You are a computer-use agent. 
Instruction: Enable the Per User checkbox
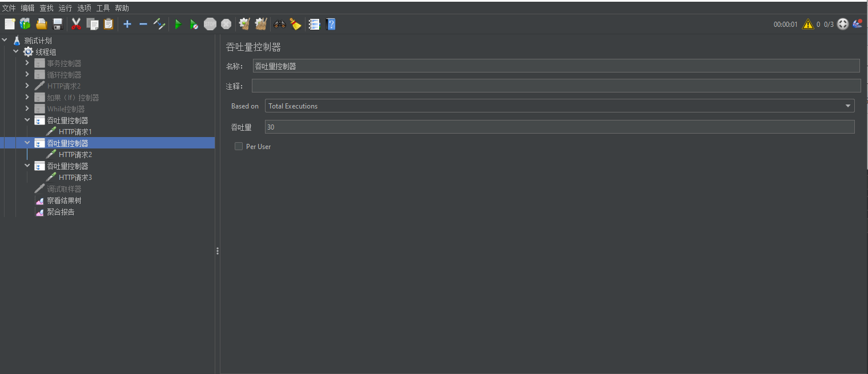[x=239, y=147]
